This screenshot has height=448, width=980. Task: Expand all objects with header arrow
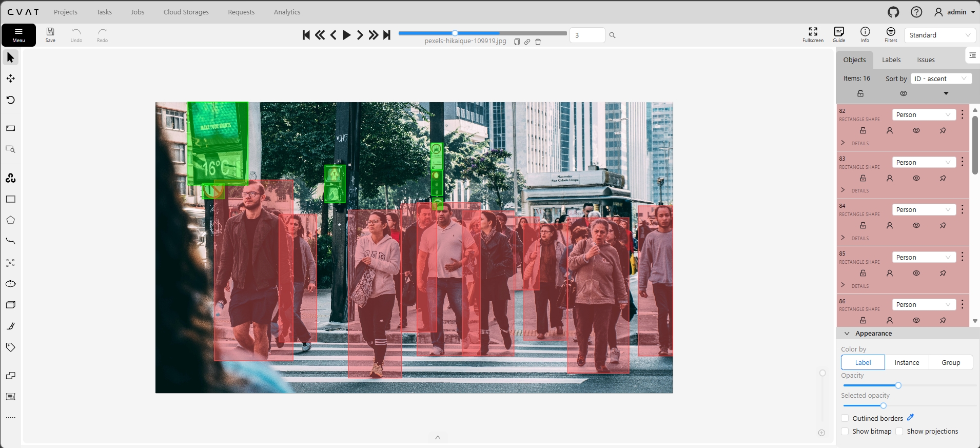pos(946,93)
